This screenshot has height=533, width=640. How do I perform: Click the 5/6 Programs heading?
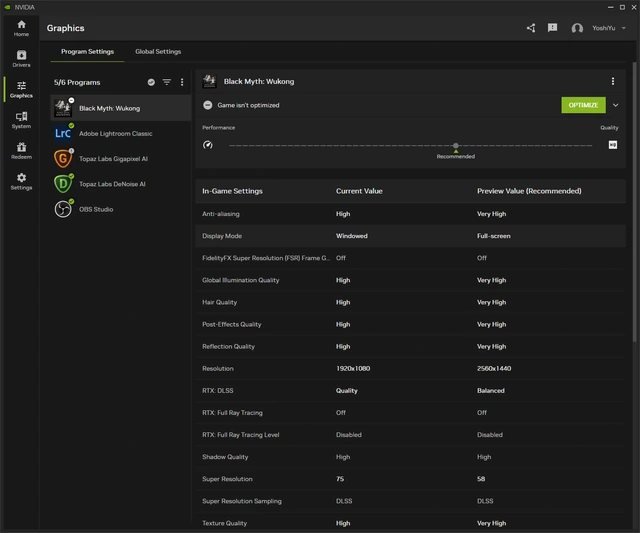[x=77, y=82]
